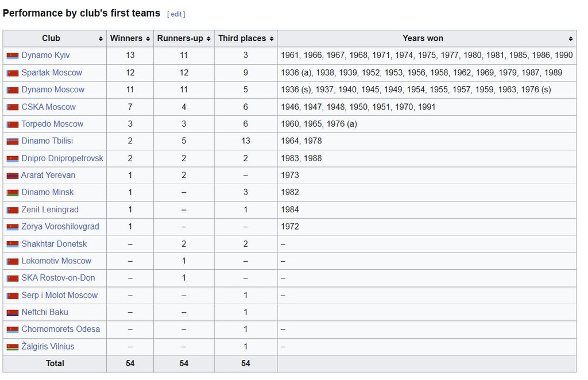Click the flag icon beside Chornomorets Odesa
Image resolution: width=588 pixels, height=380 pixels.
[13, 330]
